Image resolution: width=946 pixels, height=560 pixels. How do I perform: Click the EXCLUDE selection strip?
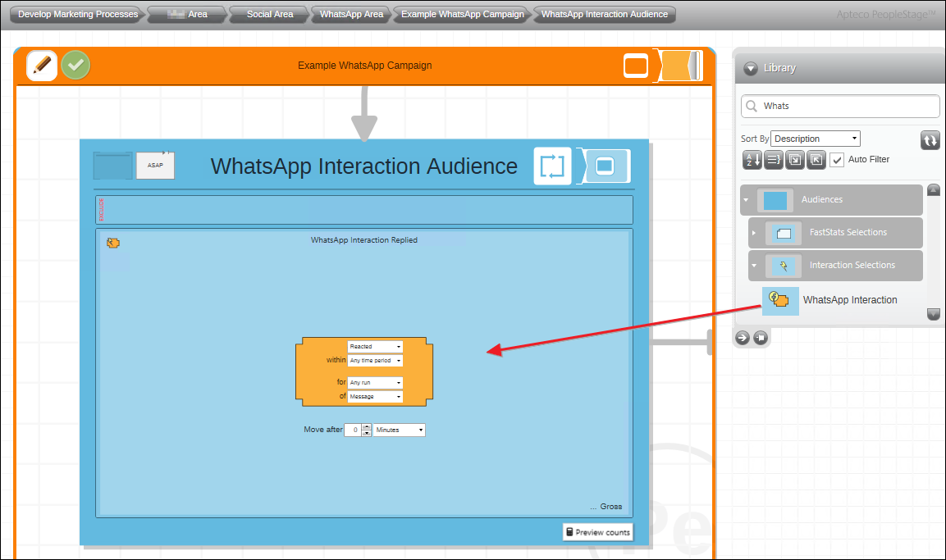click(x=363, y=210)
